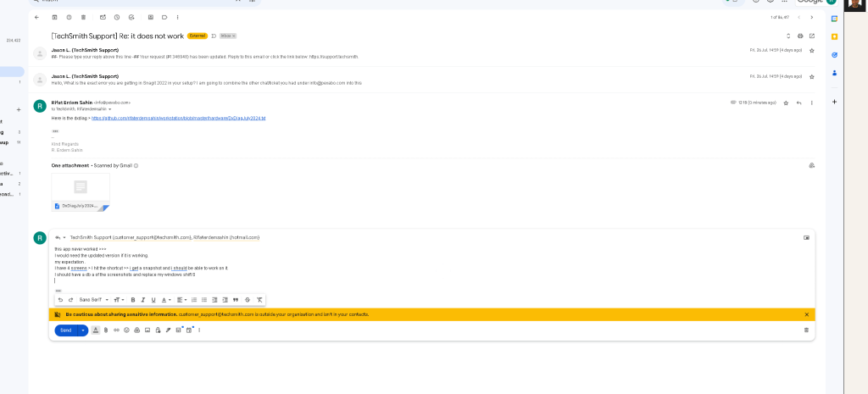868x394 pixels.
Task: Mark the conversation as unread
Action: (x=103, y=17)
